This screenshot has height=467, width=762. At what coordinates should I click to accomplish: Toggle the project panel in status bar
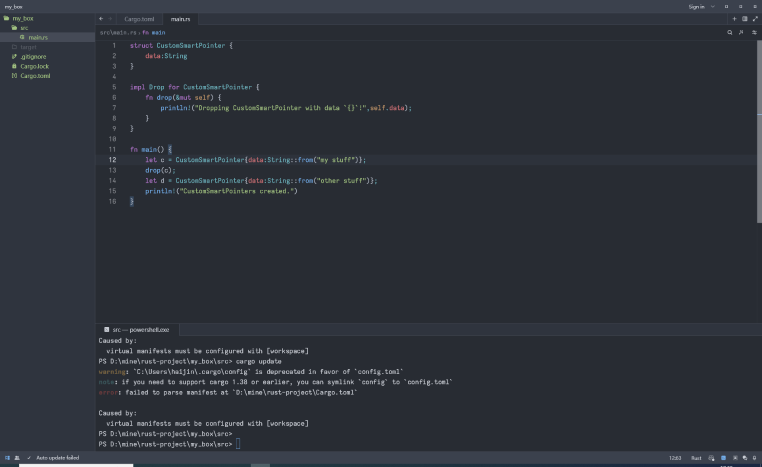(x=7, y=458)
